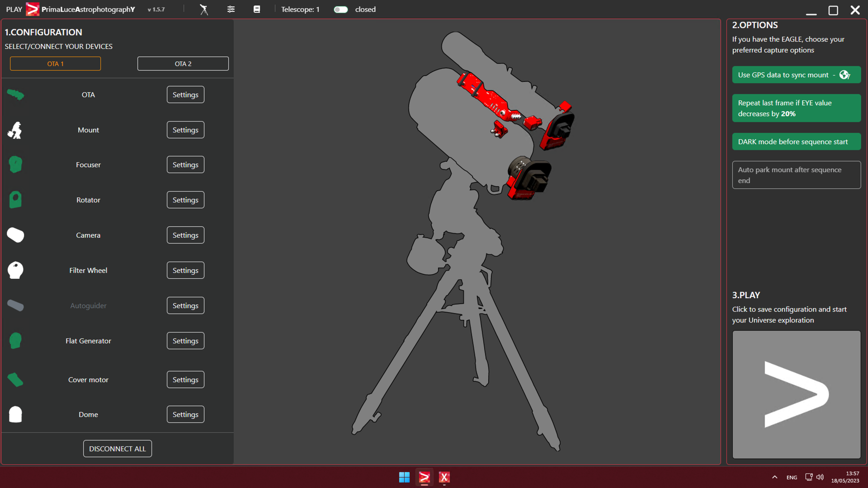Click the Mount astronomer icon
The width and height of the screenshot is (868, 488).
click(x=15, y=129)
